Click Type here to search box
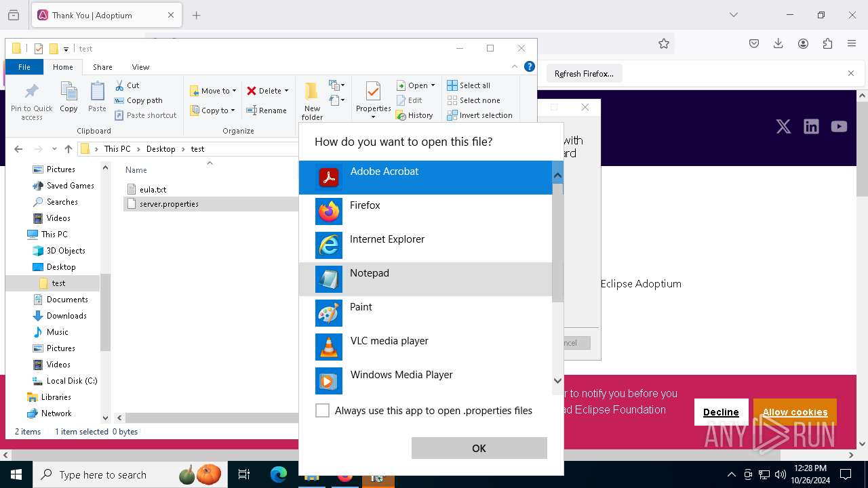The image size is (868, 488). 129,475
